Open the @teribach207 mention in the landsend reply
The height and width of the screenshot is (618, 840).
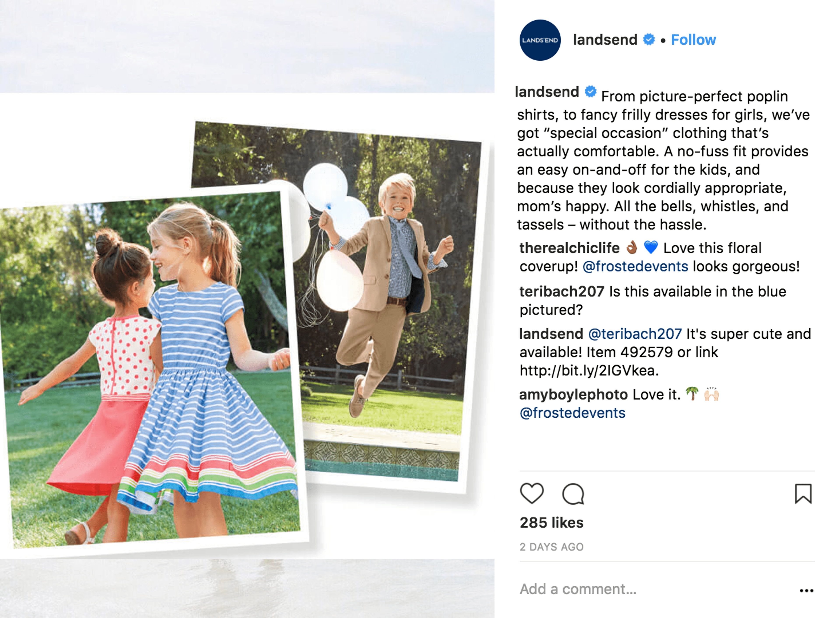635,334
